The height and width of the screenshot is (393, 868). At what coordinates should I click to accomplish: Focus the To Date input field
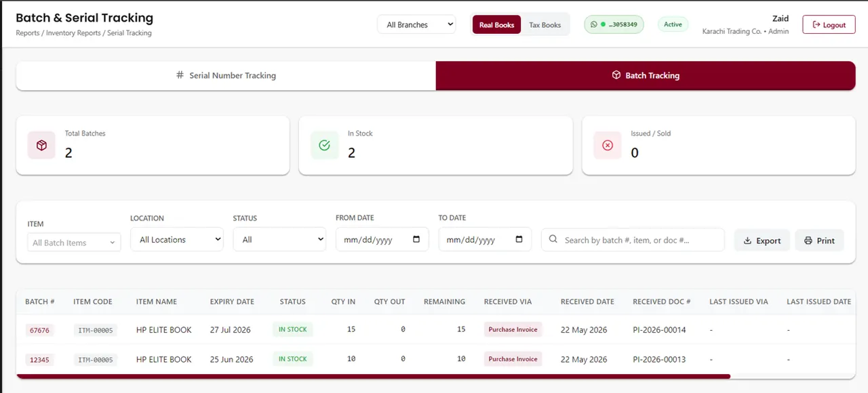pyautogui.click(x=485, y=239)
